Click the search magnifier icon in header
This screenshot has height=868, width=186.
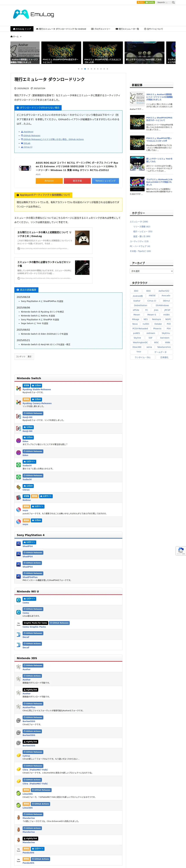[x=174, y=2]
